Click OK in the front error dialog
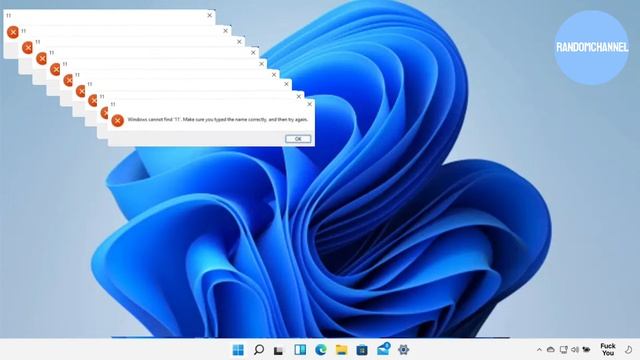This screenshot has height=360, width=640. [x=298, y=139]
